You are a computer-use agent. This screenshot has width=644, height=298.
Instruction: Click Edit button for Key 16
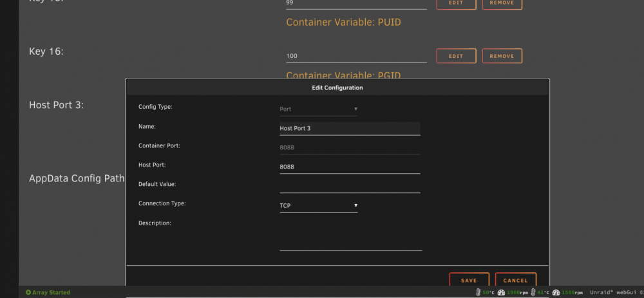[x=456, y=56]
